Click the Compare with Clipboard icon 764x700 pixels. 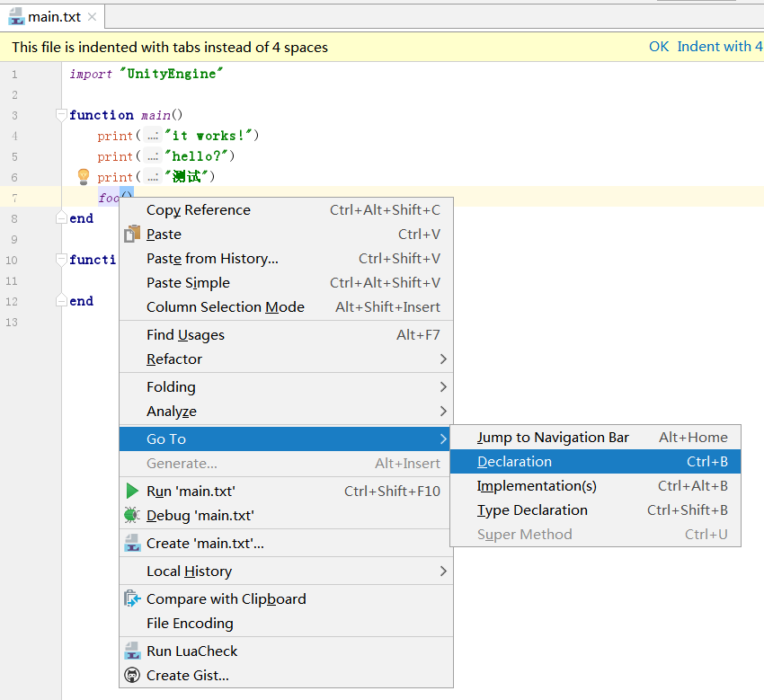coord(132,598)
